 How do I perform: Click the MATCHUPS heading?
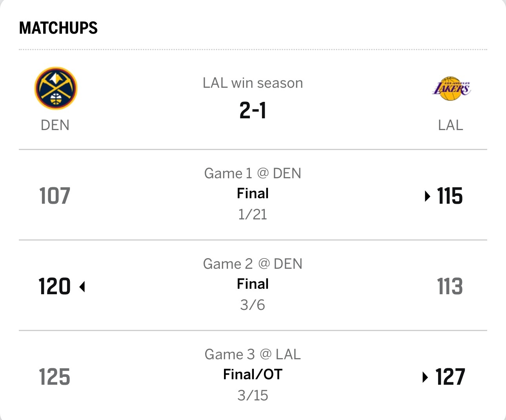[58, 28]
